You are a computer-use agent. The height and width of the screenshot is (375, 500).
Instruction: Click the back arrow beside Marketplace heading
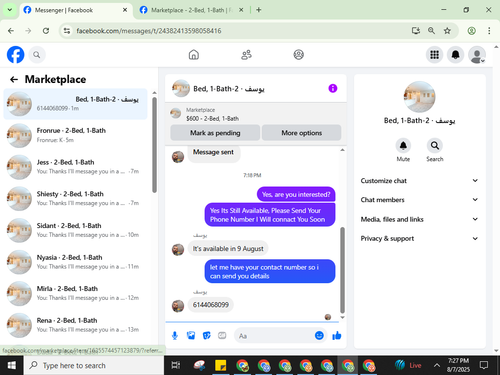click(14, 79)
